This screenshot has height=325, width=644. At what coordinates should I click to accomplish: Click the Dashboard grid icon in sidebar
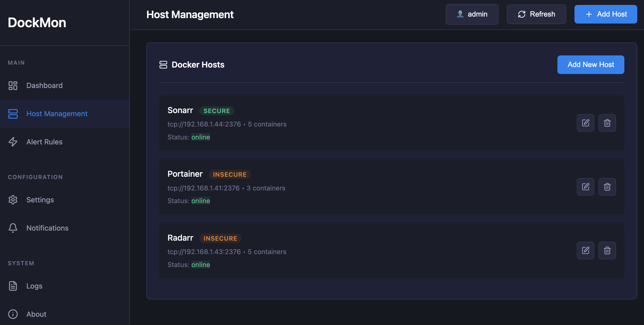[13, 86]
